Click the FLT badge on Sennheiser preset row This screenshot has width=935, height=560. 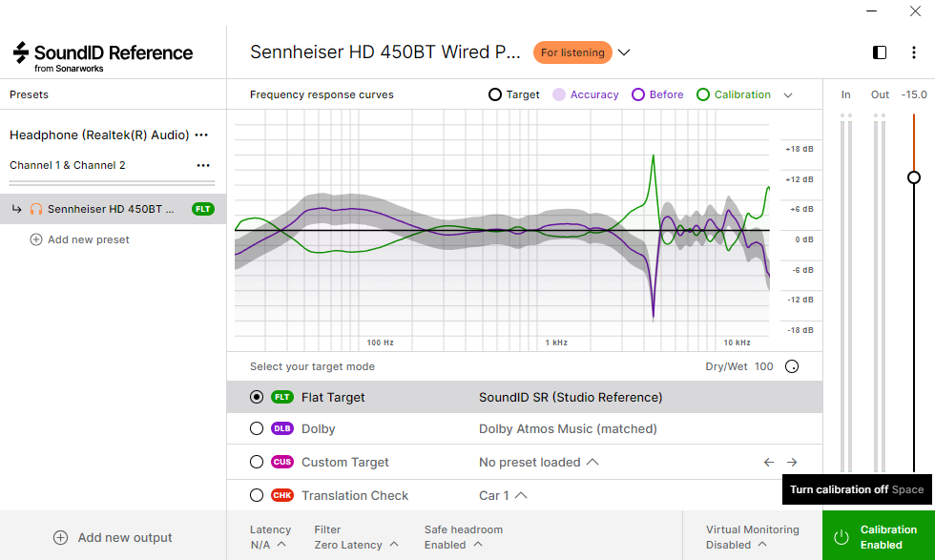(x=202, y=209)
